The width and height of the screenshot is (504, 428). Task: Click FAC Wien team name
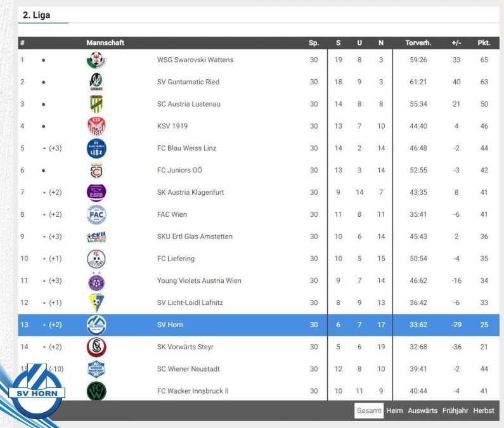[x=172, y=214]
